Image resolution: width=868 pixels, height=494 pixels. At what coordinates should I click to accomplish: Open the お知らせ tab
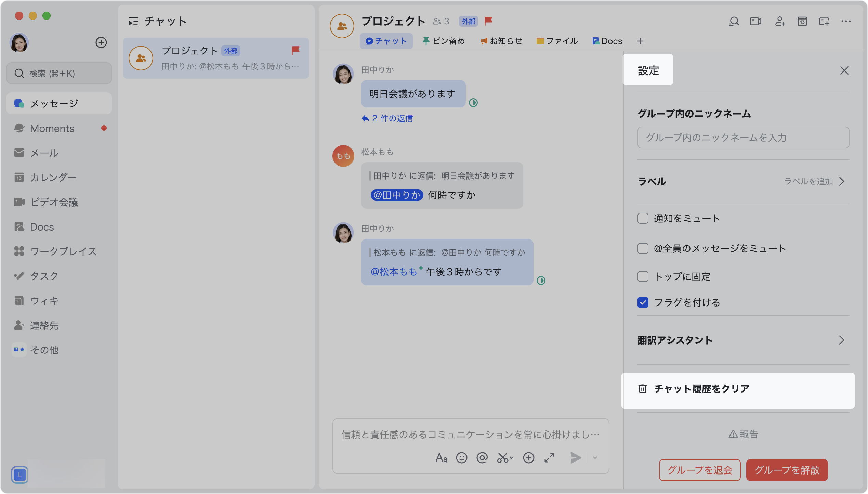[x=501, y=41]
